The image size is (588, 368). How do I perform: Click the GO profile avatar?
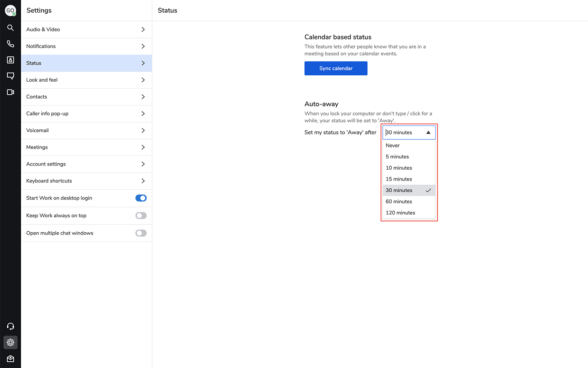click(10, 11)
